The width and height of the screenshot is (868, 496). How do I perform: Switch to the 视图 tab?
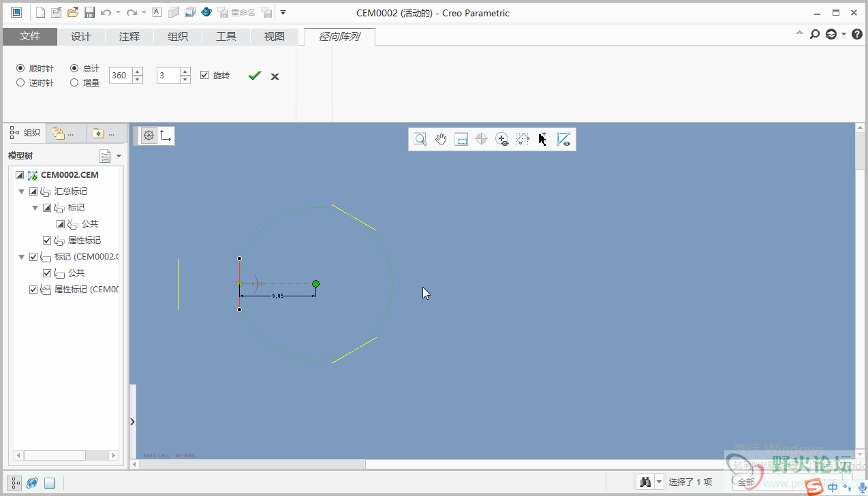pyautogui.click(x=275, y=37)
